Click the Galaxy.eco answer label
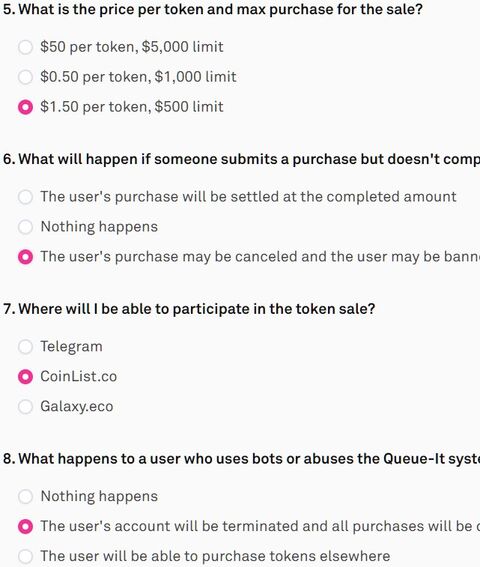Screen dimensions: 480x567 pyautogui.click(x=77, y=407)
